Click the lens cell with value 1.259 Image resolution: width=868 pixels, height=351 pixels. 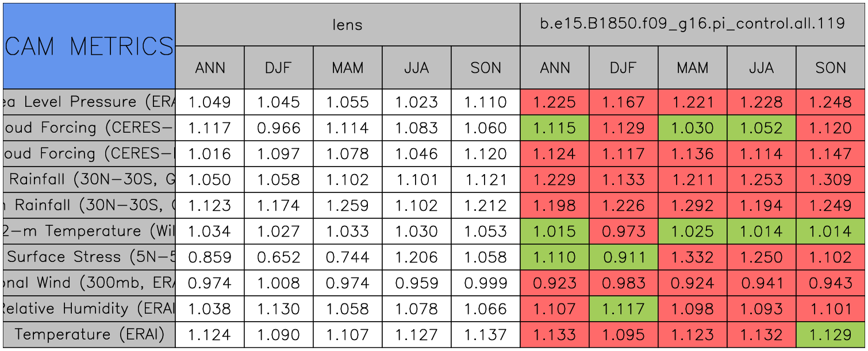[347, 205]
